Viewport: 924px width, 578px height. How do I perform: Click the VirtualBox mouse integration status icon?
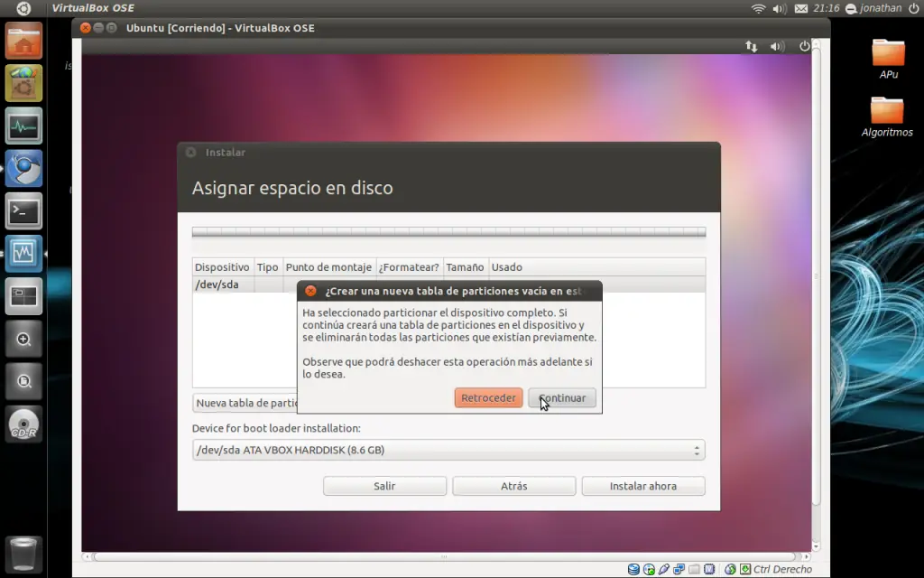pos(730,569)
